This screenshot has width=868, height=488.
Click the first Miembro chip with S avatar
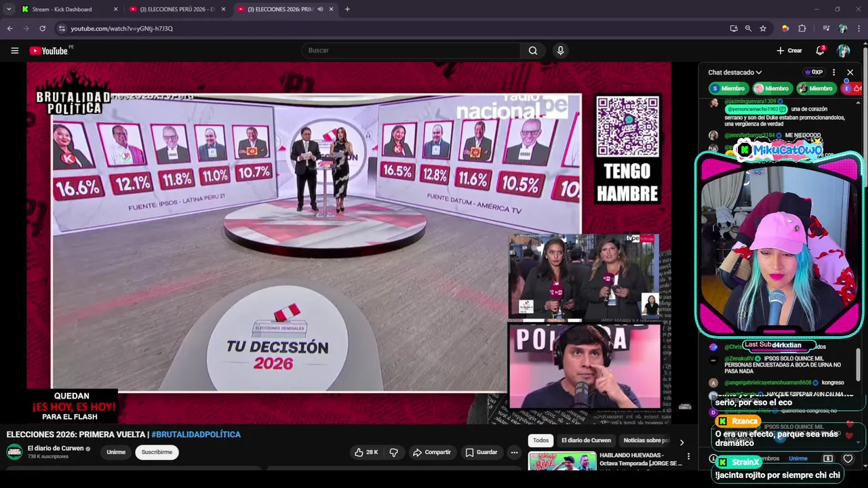[728, 88]
